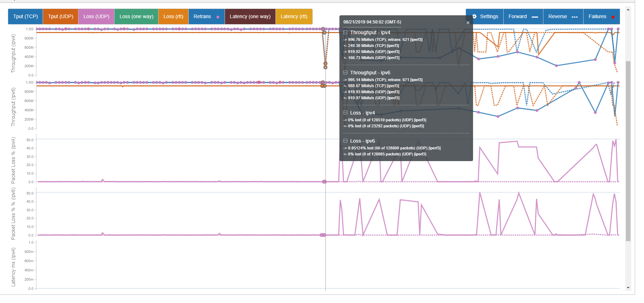The image size is (644, 303).
Task: Click the 0 of 23292 packets loss entry
Action: pos(384,126)
